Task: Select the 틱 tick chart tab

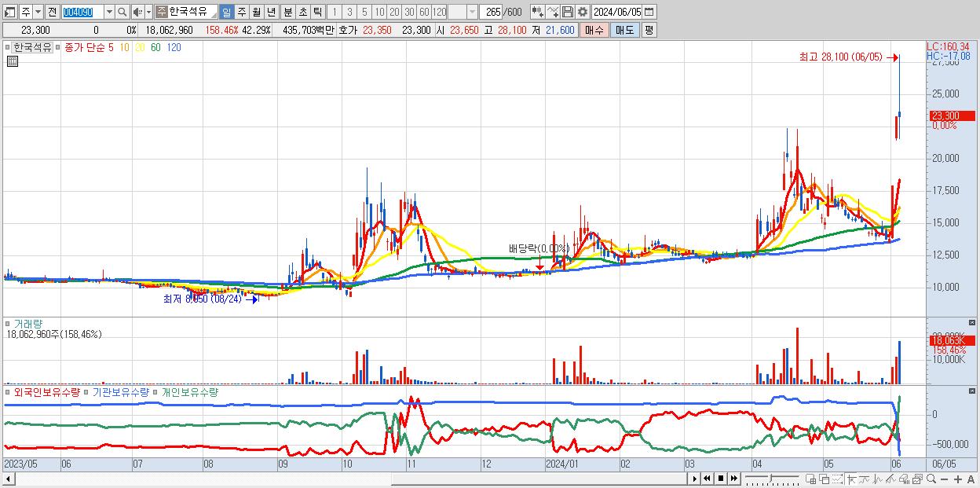Action: (317, 12)
